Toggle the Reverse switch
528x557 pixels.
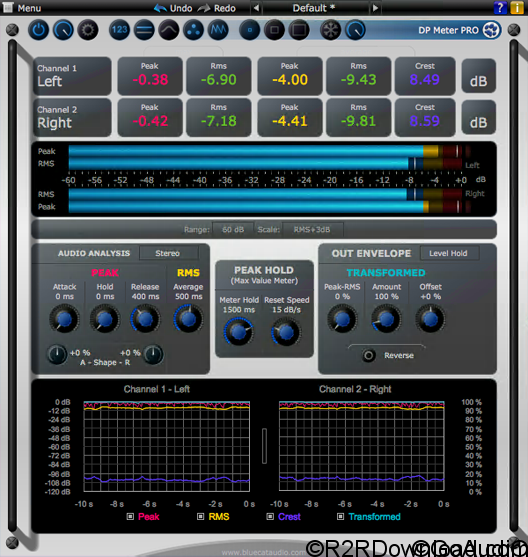369,355
